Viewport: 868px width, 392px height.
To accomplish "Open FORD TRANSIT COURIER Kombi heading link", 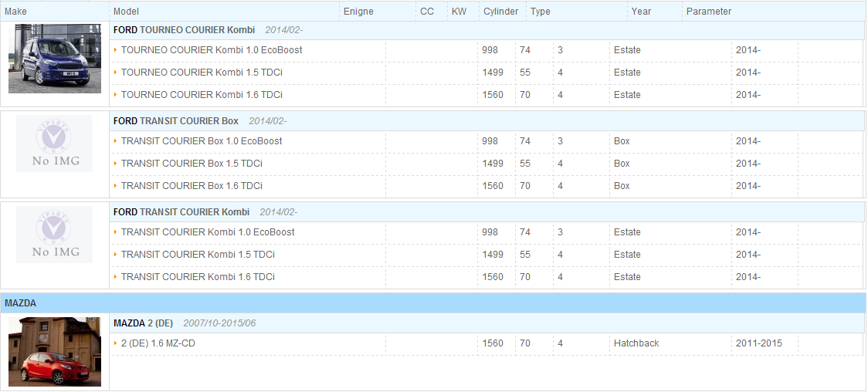I will tap(181, 212).
